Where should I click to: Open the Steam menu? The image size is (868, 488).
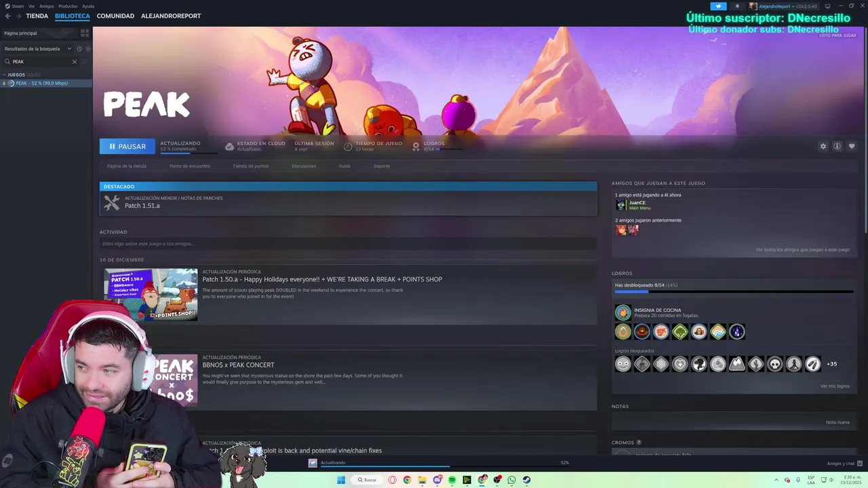pos(14,6)
